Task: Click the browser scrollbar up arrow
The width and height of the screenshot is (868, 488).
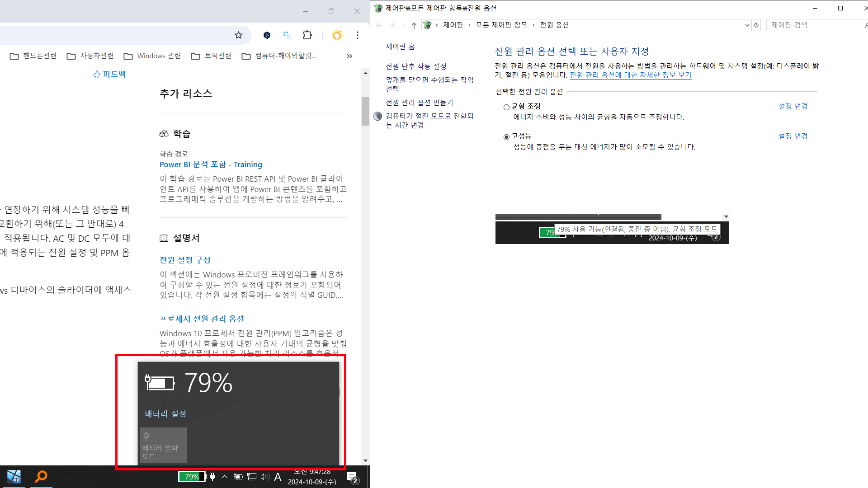Action: point(365,73)
